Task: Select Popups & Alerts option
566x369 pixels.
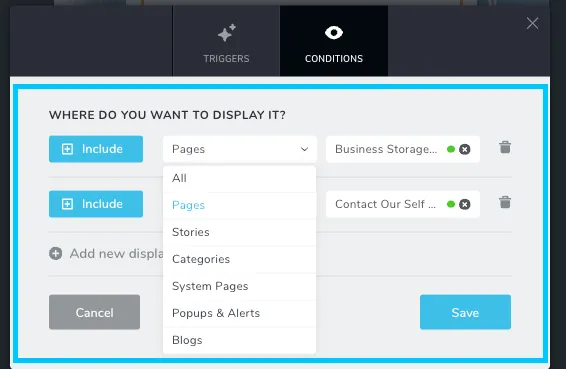Action: coord(240,313)
